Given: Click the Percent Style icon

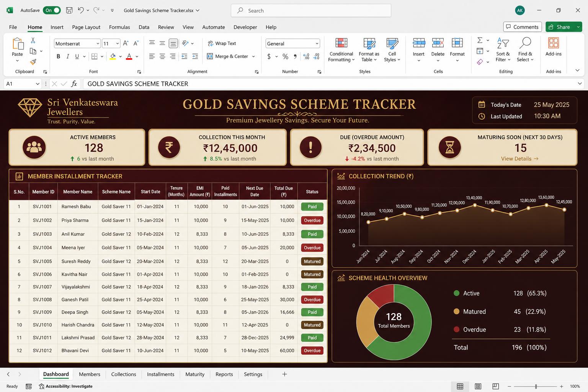Looking at the screenshot, I should pyautogui.click(x=285, y=56).
